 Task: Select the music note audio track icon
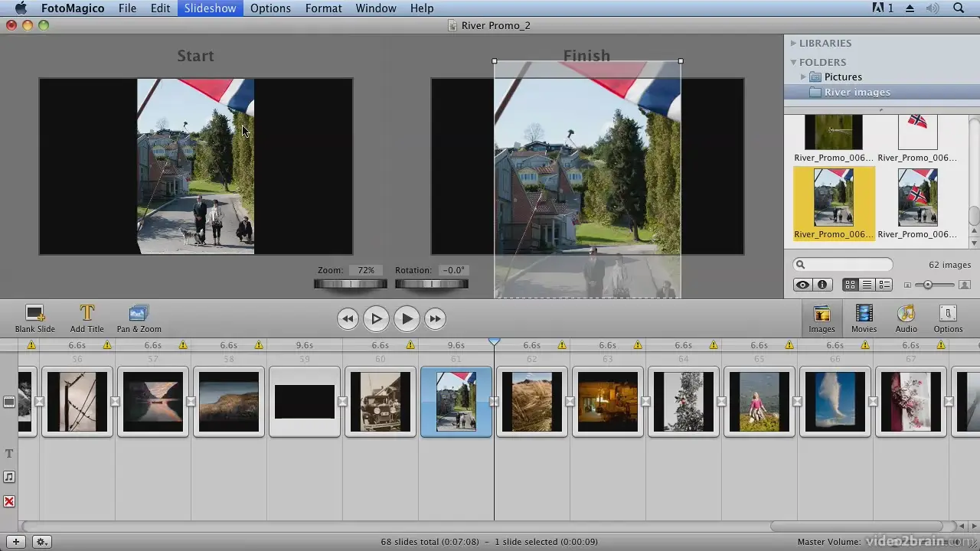click(9, 477)
